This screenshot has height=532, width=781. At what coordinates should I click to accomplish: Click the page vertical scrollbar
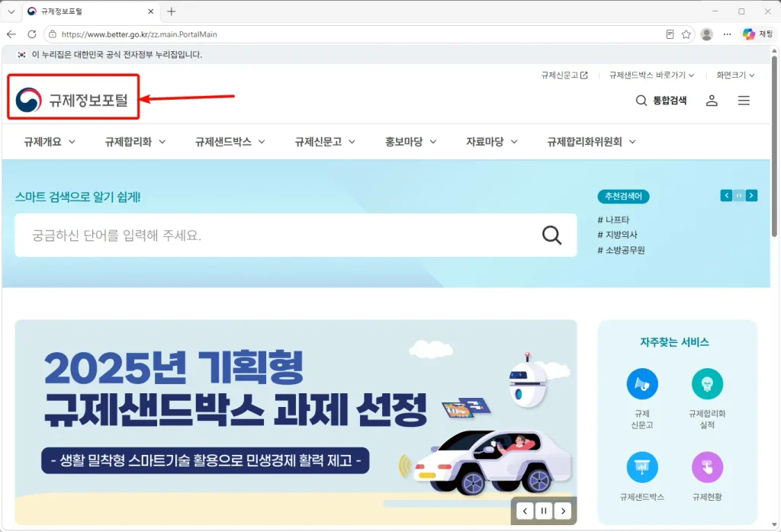775,146
